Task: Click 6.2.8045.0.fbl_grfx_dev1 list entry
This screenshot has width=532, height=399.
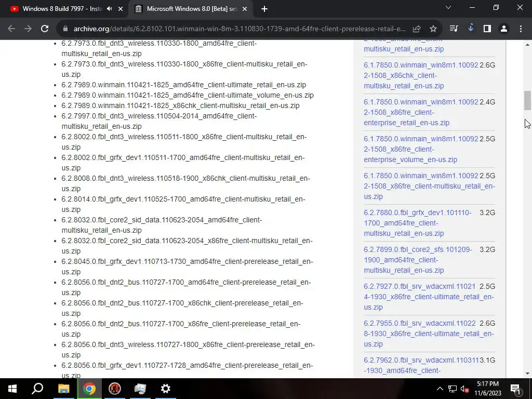Action: [x=187, y=267]
